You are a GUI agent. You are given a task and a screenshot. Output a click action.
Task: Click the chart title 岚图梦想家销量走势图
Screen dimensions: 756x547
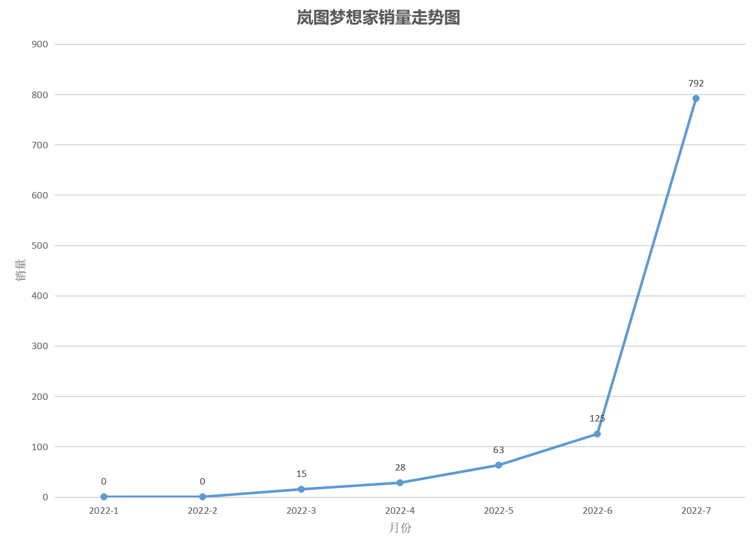pyautogui.click(x=378, y=18)
